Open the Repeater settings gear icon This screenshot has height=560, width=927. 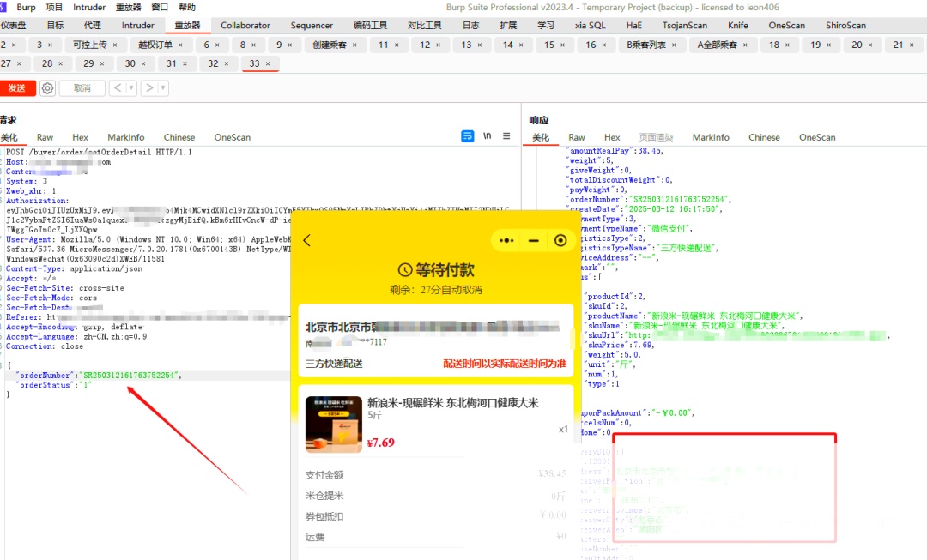click(x=47, y=88)
